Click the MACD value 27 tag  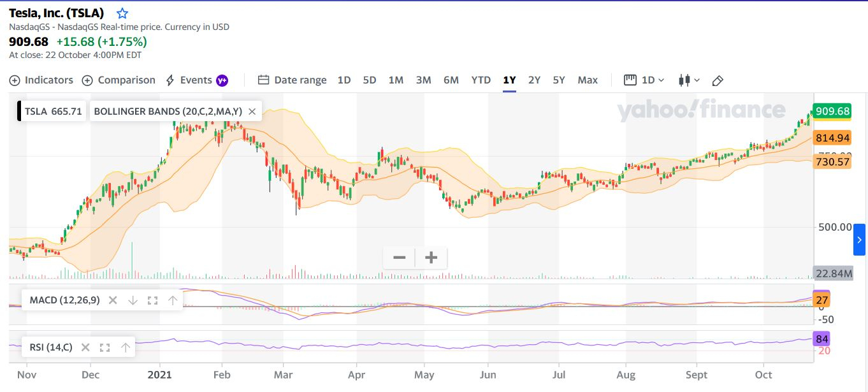822,300
